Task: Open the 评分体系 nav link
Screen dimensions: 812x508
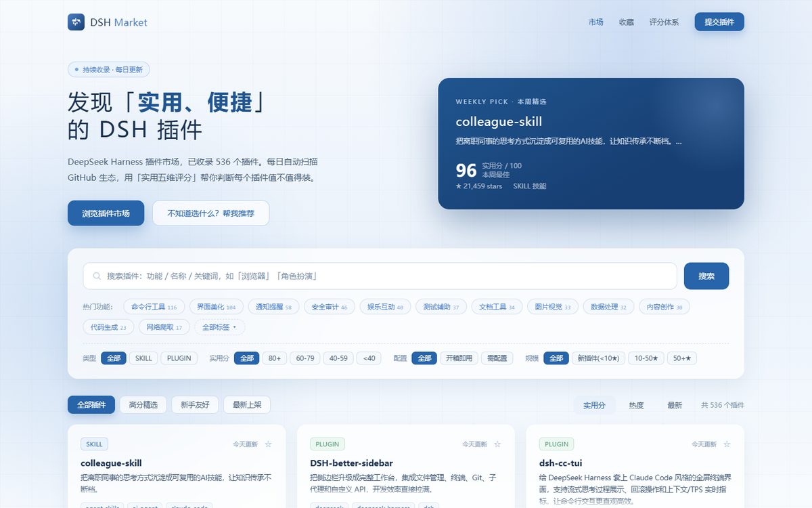Action: (x=664, y=22)
